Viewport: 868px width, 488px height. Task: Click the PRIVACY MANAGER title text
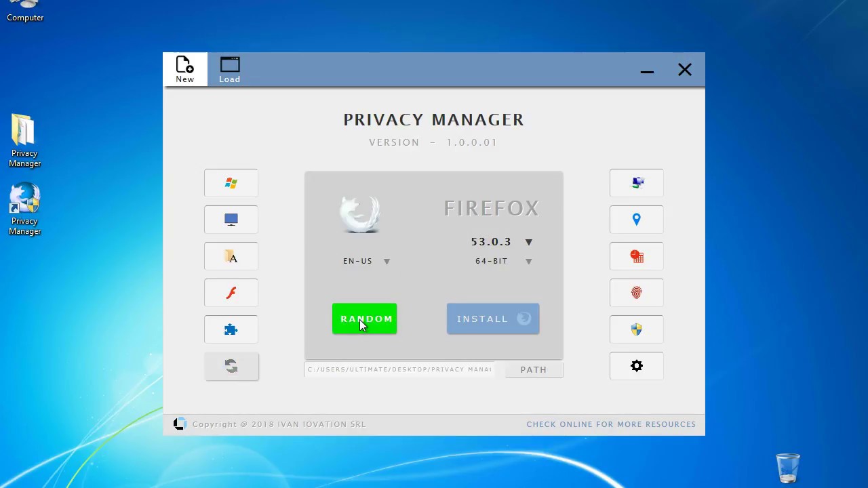coord(434,120)
